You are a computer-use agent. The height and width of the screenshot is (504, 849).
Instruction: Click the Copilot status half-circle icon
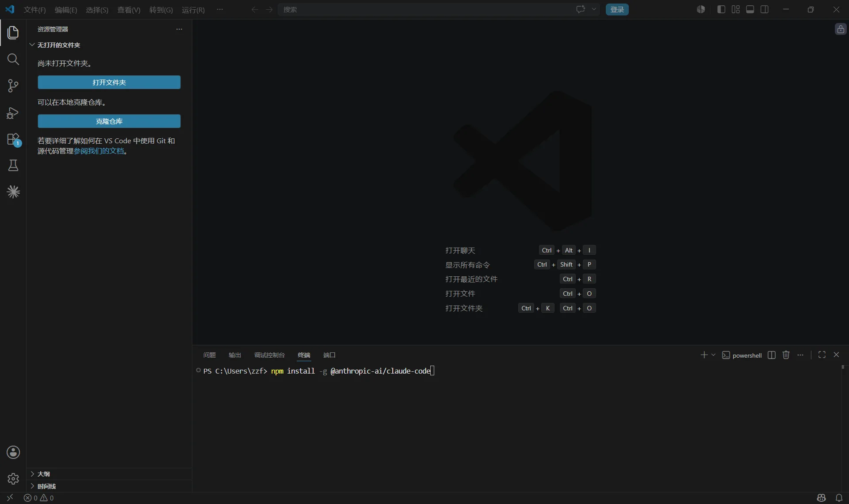click(701, 9)
